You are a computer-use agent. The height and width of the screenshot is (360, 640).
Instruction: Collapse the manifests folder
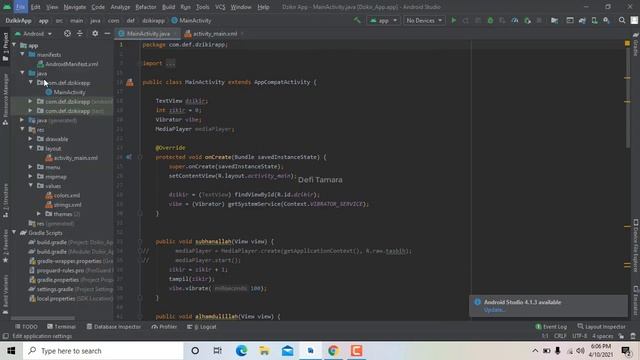click(x=22, y=54)
